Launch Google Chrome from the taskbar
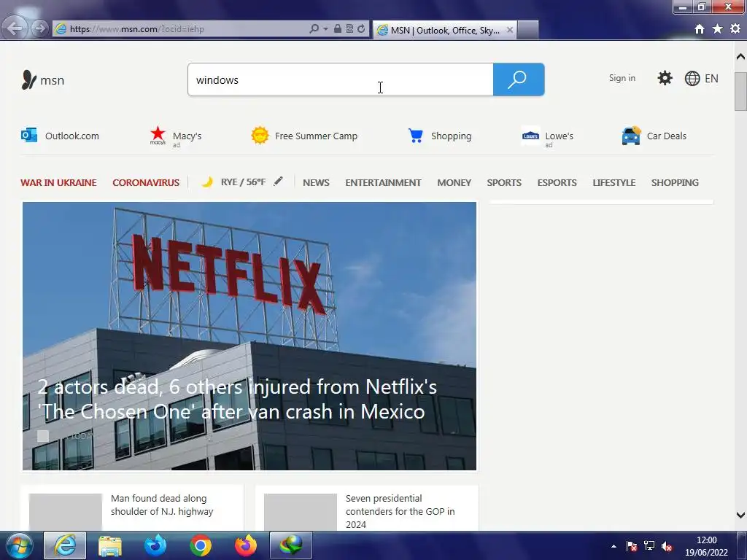The image size is (747, 560). click(201, 545)
